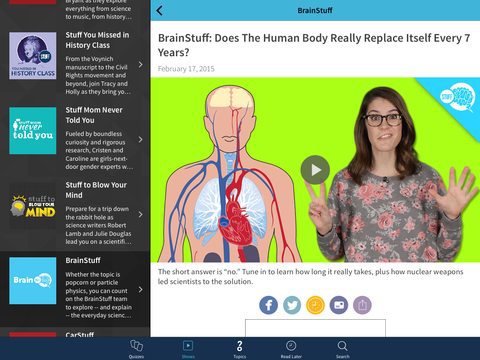Image resolution: width=480 pixels, height=360 pixels.
Task: Tap the dark blue card share icon
Action: click(x=339, y=305)
